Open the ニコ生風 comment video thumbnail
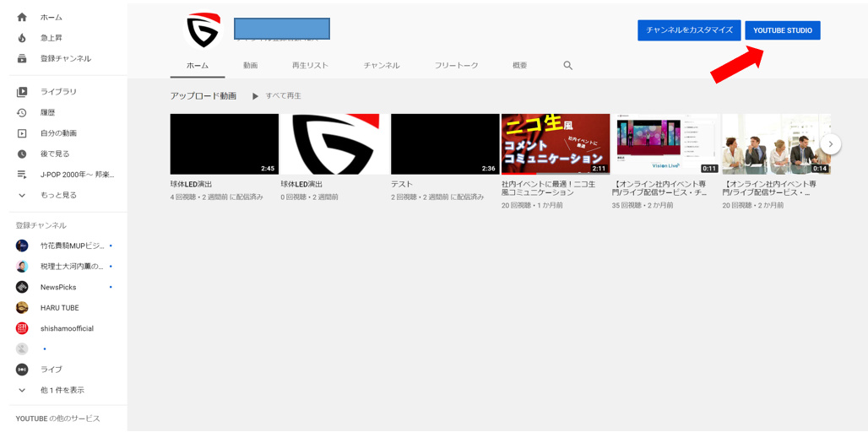This screenshot has height=432, width=868. point(555,144)
